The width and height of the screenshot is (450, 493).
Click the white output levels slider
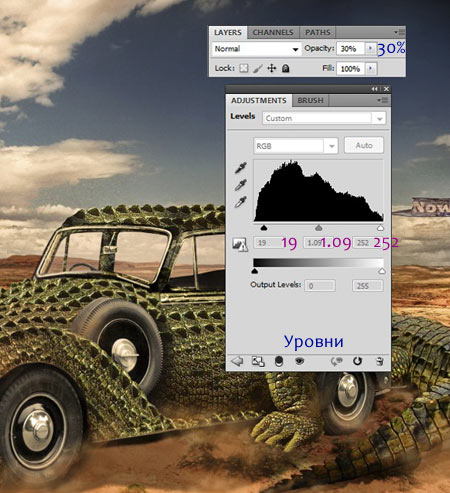pyautogui.click(x=382, y=271)
